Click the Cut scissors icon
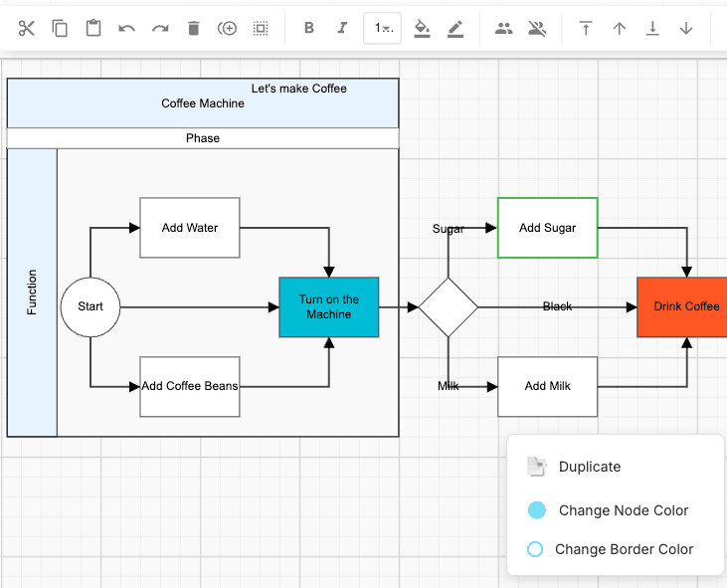Image resolution: width=727 pixels, height=588 pixels. pos(27,28)
